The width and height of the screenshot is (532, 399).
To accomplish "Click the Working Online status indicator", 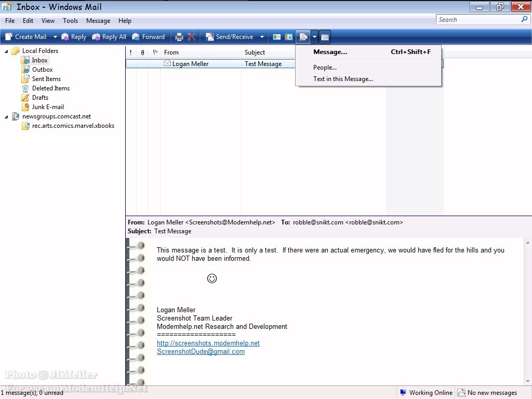I will point(427,393).
